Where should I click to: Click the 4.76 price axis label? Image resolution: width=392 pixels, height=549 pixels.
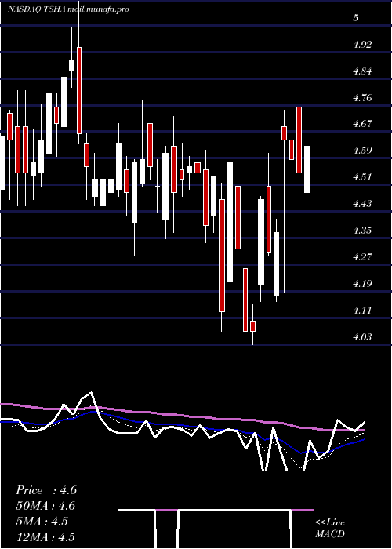(x=361, y=98)
